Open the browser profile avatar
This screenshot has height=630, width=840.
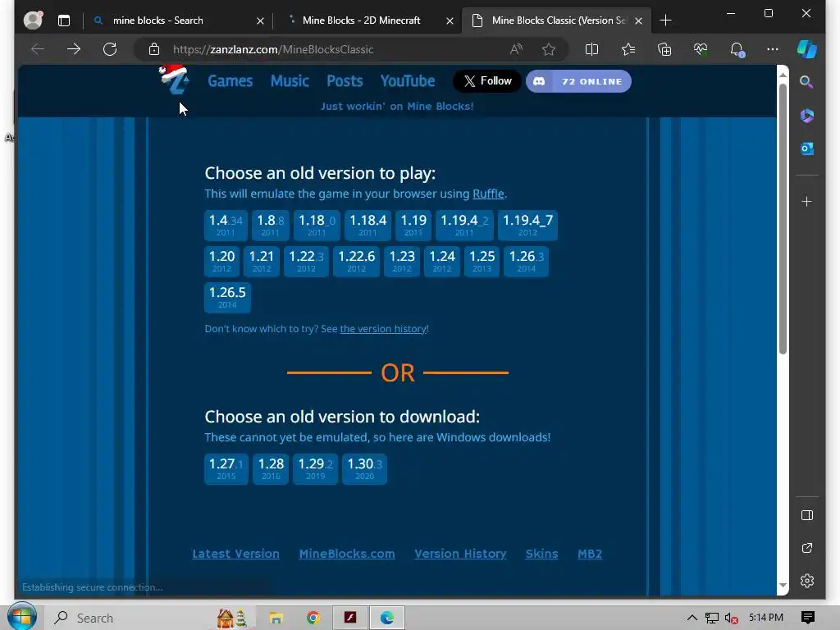click(33, 21)
